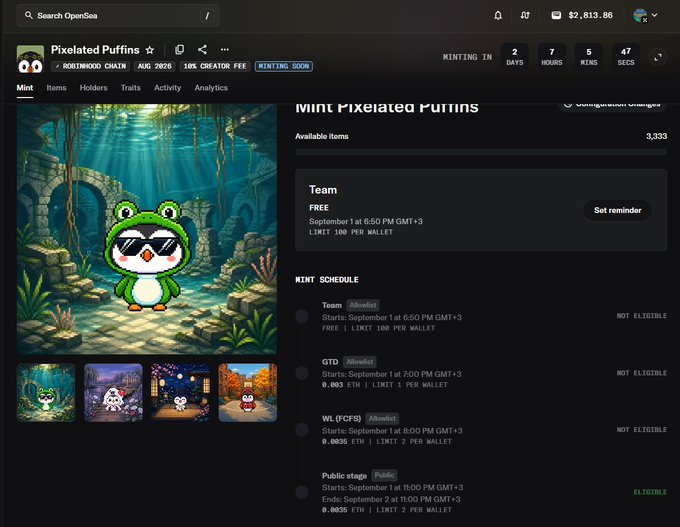680x527 pixels.
Task: Select the autumn street puffin thumbnail
Action: click(248, 393)
